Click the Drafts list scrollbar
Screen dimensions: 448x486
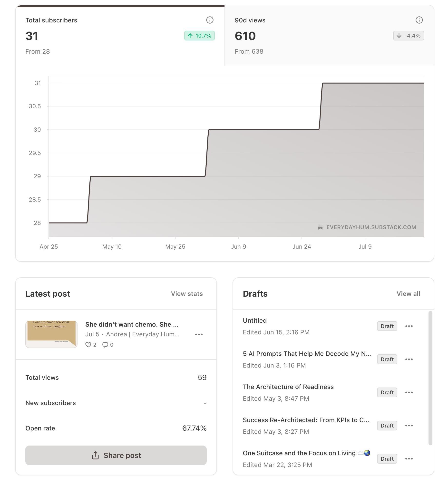pyautogui.click(x=430, y=378)
